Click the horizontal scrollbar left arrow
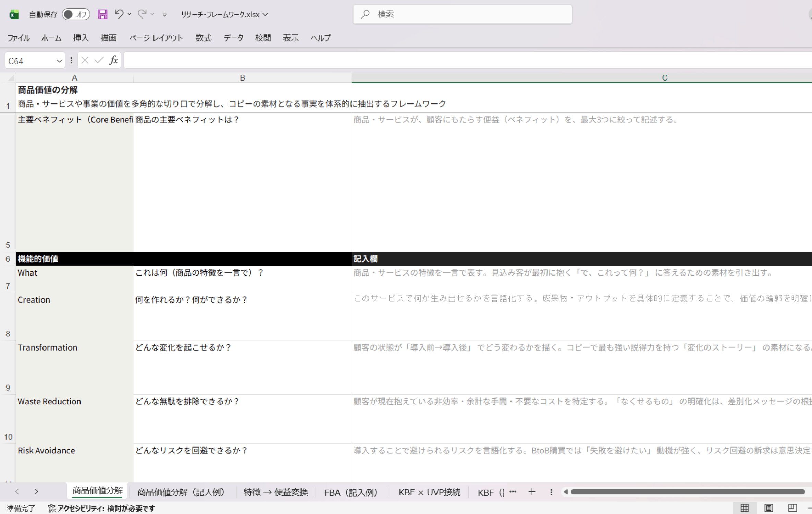The height and width of the screenshot is (514, 812). tap(566, 492)
